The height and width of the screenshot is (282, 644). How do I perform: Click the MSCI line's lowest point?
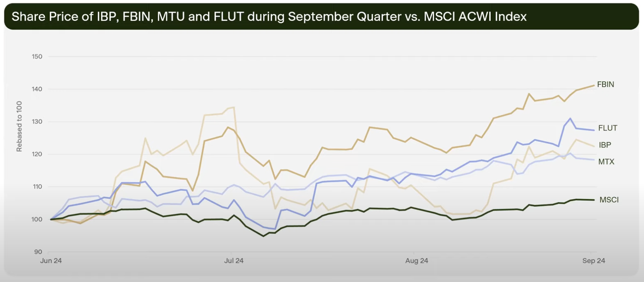(263, 236)
